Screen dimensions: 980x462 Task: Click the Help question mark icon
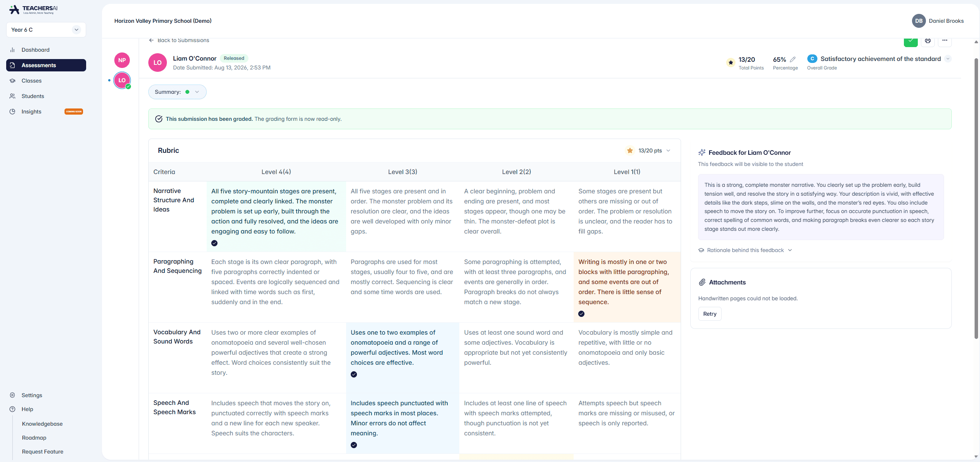click(12, 409)
